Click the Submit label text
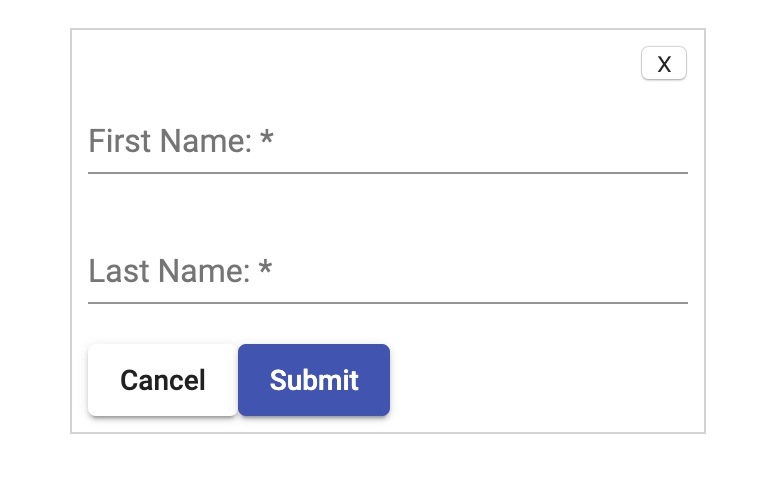Image resolution: width=772 pixels, height=492 pixels. (x=314, y=380)
